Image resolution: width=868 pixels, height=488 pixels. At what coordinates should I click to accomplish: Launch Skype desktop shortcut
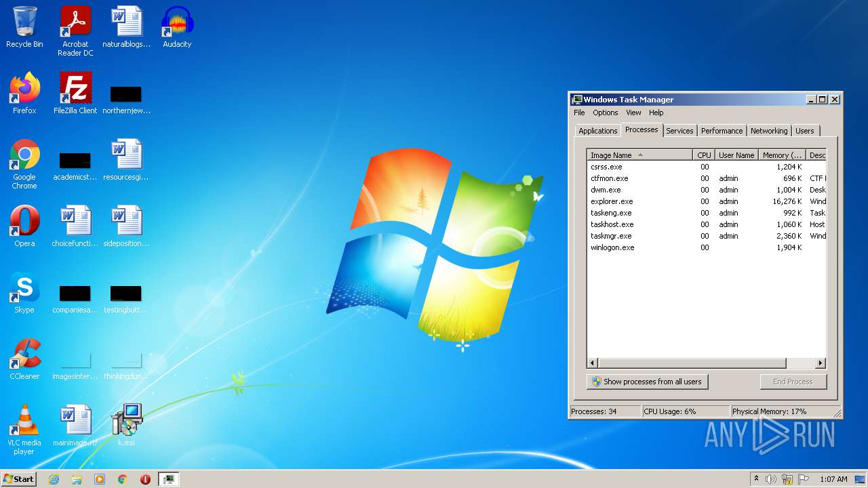[x=24, y=293]
